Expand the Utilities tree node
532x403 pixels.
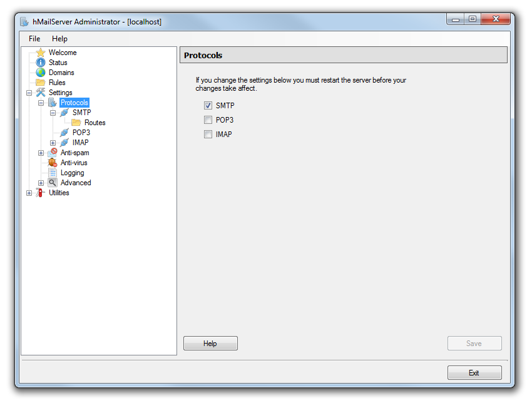(x=29, y=193)
